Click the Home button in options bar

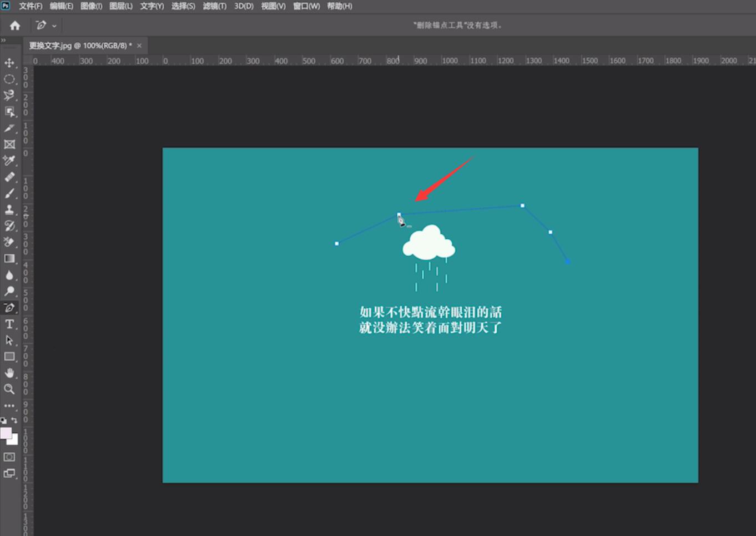point(15,26)
